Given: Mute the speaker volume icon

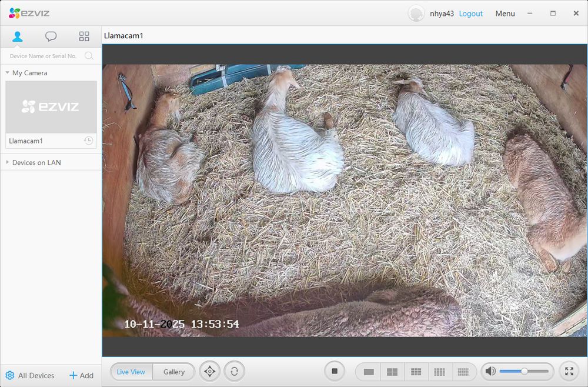Looking at the screenshot, I should click(490, 371).
